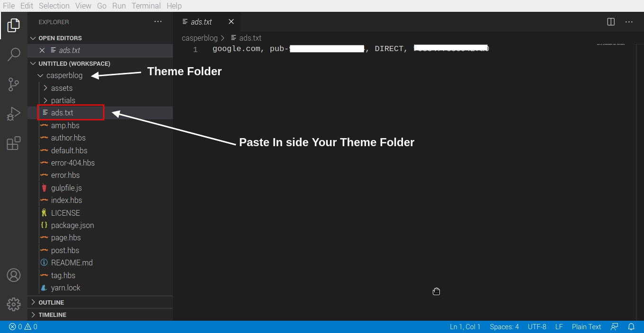This screenshot has width=644, height=333.
Task: Open notifications via the bell icon
Action: 631,326
